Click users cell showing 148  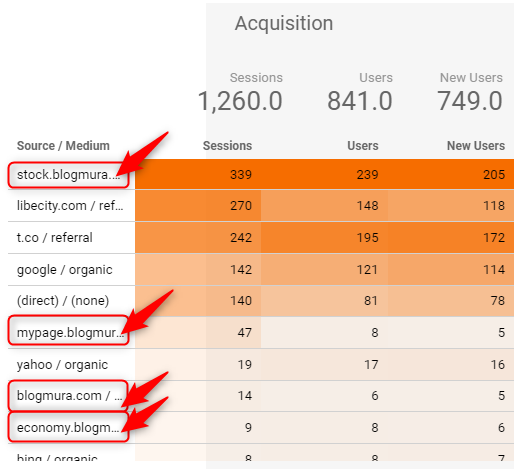point(367,206)
